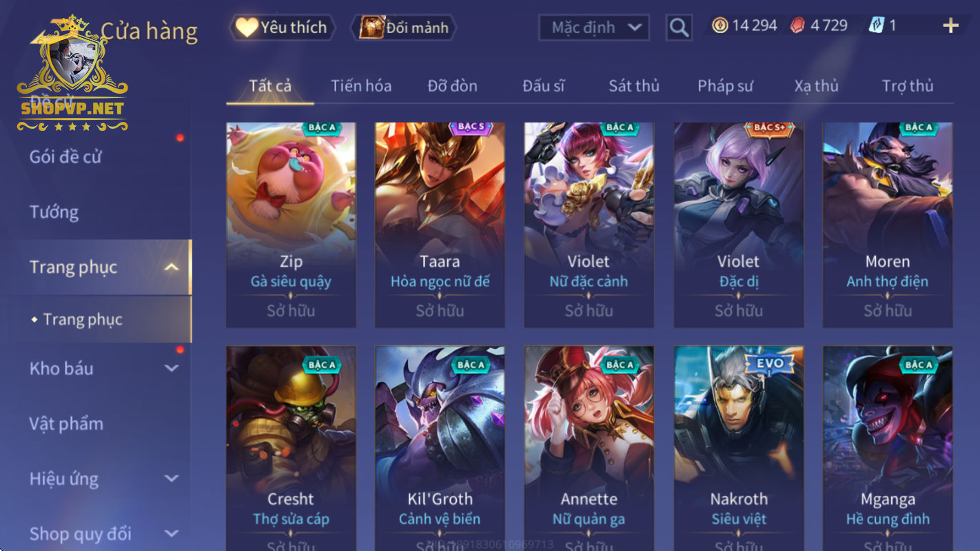Screen dimensions: 980x551
Task: Open Yêu thích heart favorites
Action: click(283, 28)
